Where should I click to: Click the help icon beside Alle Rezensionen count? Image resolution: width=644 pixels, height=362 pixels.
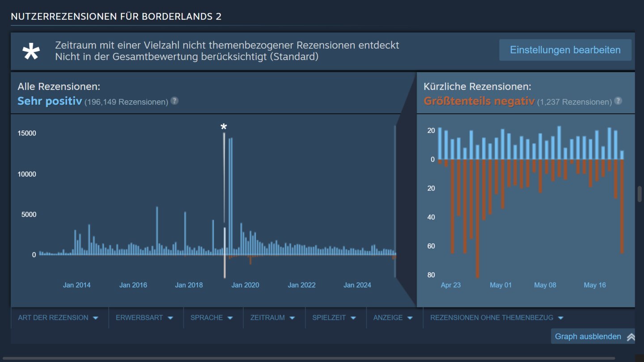click(174, 101)
